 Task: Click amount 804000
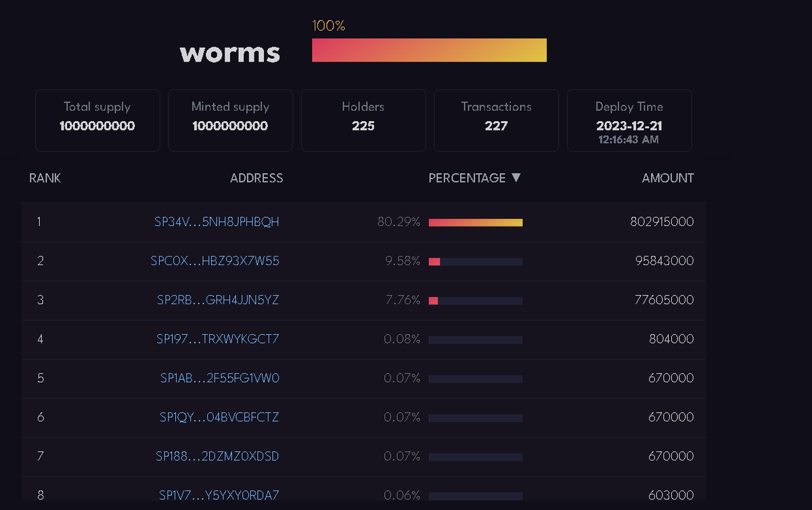point(671,339)
